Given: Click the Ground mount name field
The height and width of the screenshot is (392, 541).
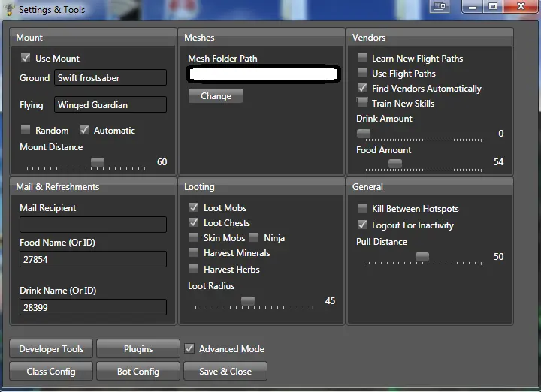Looking at the screenshot, I should tap(110, 78).
